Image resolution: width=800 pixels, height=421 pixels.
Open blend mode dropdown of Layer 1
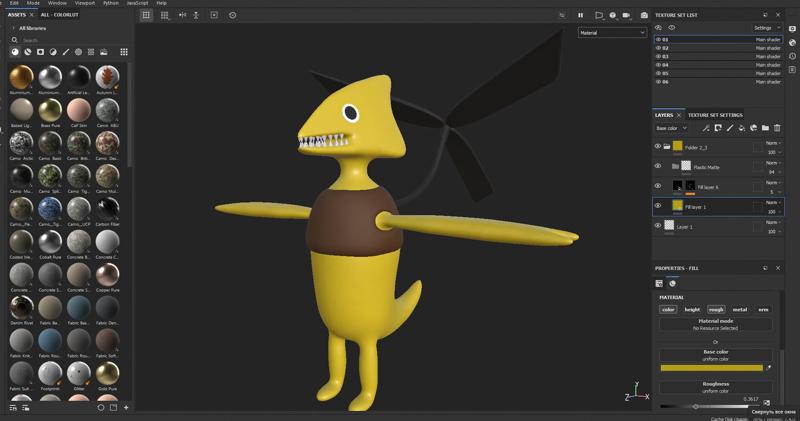773,222
